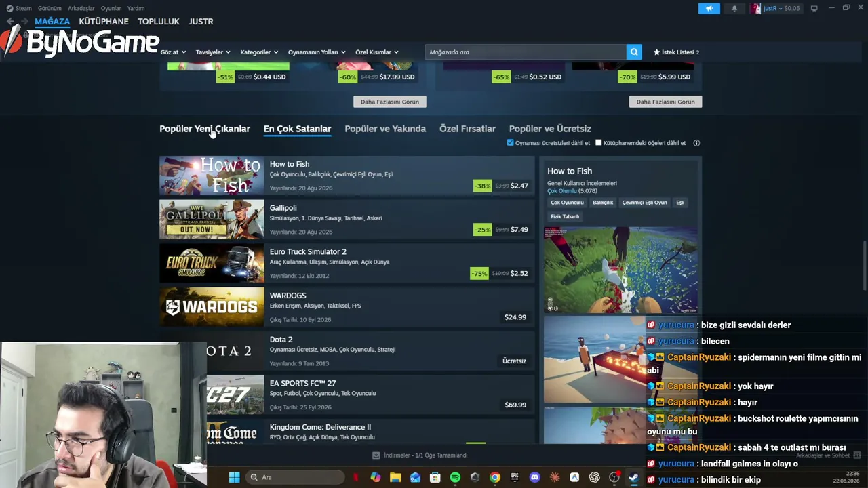Open the WARDOGS game listing
This screenshot has width=868, height=488.
pyautogui.click(x=347, y=307)
